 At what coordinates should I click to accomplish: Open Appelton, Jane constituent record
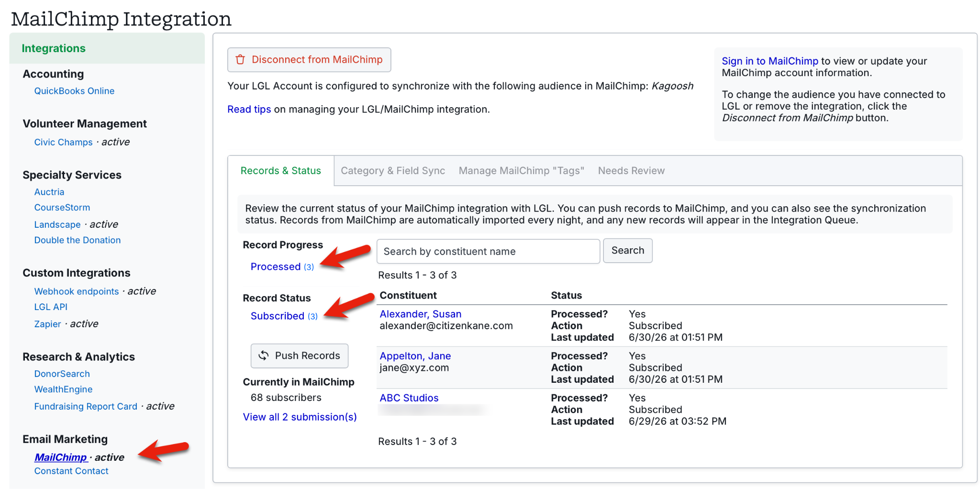point(415,356)
